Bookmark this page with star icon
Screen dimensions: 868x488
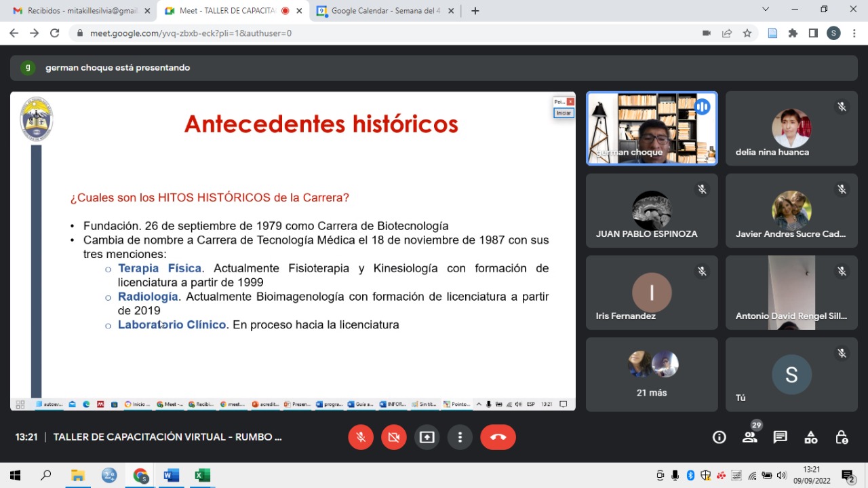(747, 33)
